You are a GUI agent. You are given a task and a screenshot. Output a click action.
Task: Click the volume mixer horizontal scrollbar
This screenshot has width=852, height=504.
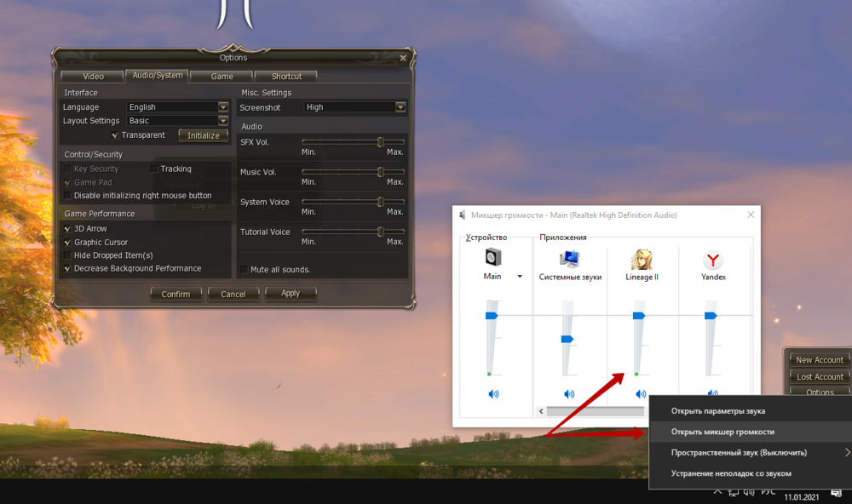(596, 411)
